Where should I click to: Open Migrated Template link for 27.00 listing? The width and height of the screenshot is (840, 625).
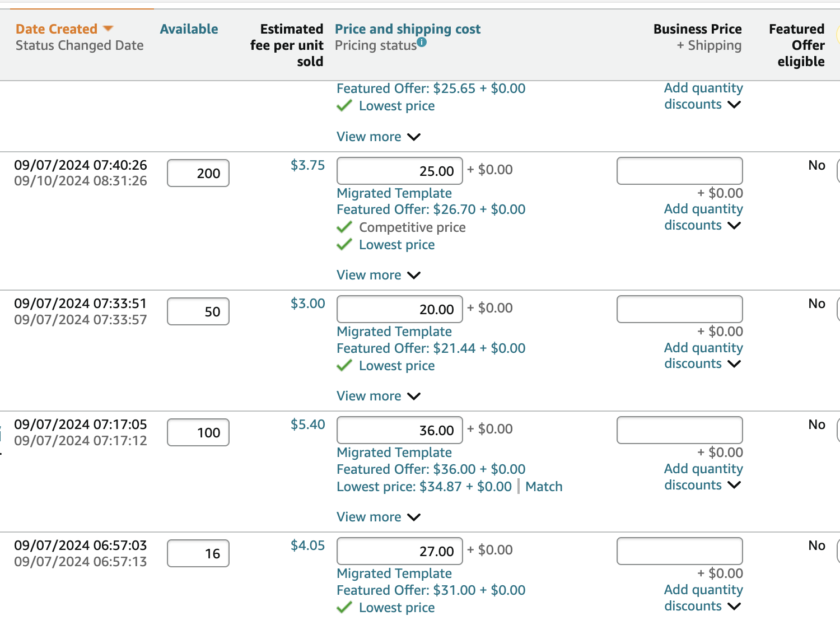[394, 573]
